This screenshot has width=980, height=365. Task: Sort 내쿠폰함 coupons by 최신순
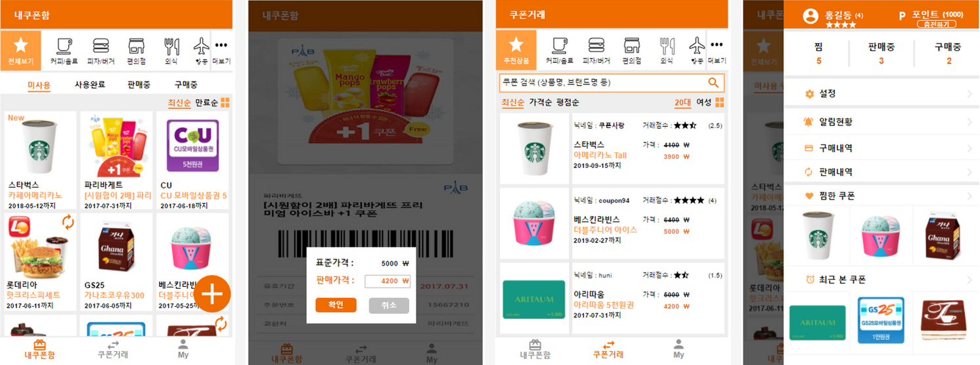[179, 103]
